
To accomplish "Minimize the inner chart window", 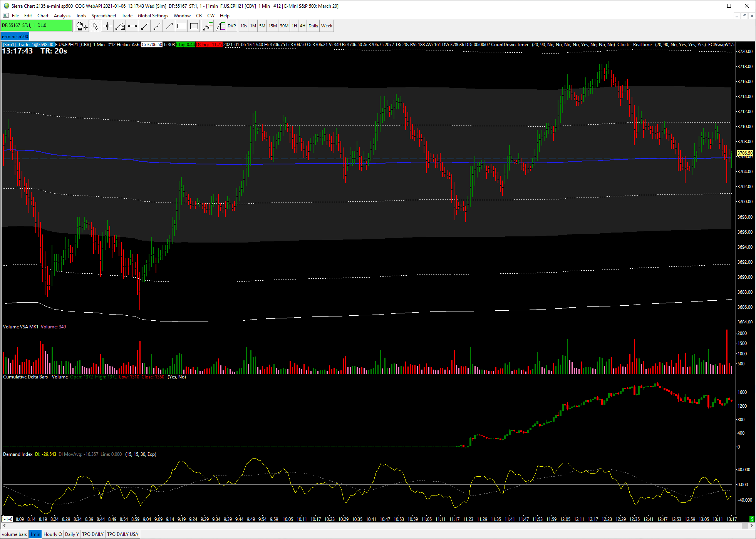I will (737, 16).
